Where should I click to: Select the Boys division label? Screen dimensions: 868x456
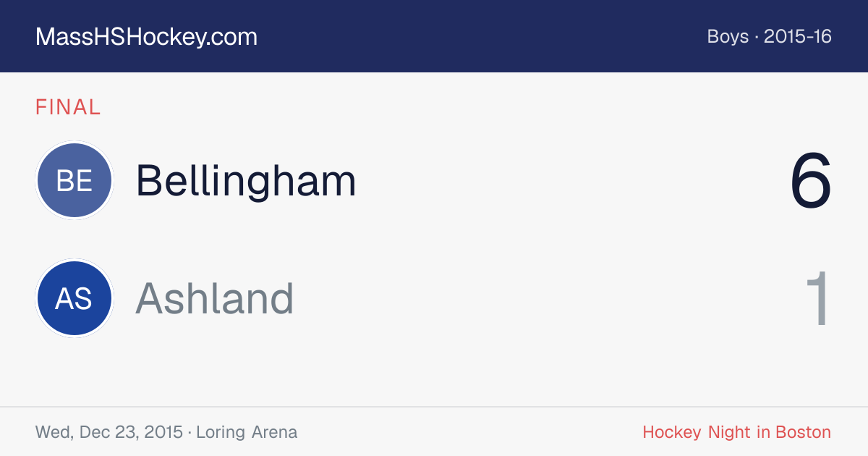click(x=728, y=36)
